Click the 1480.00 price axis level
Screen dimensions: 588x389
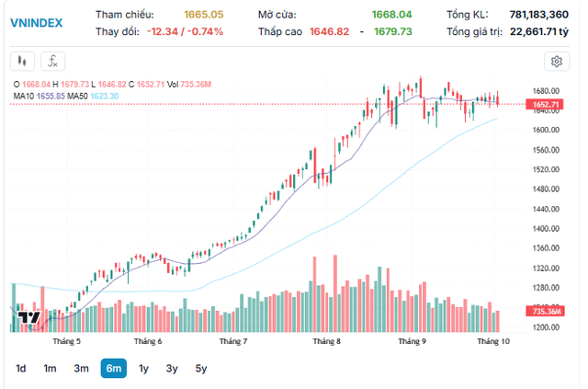click(x=547, y=189)
